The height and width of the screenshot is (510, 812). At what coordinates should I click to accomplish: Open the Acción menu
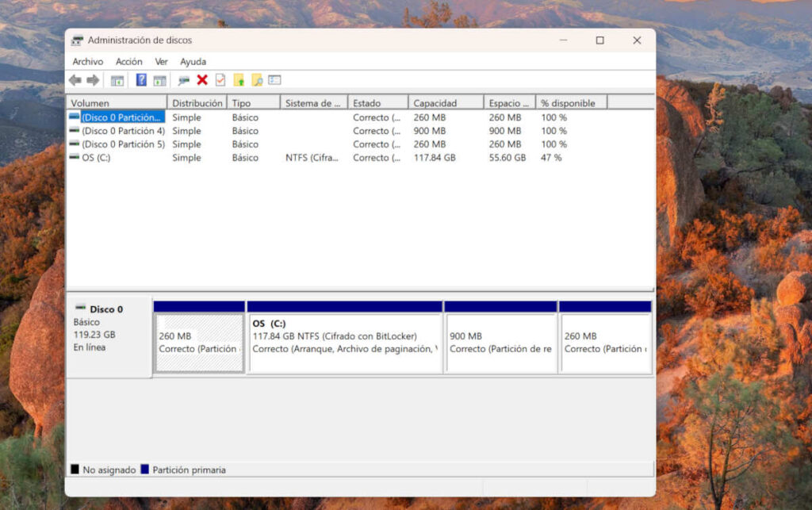point(129,62)
